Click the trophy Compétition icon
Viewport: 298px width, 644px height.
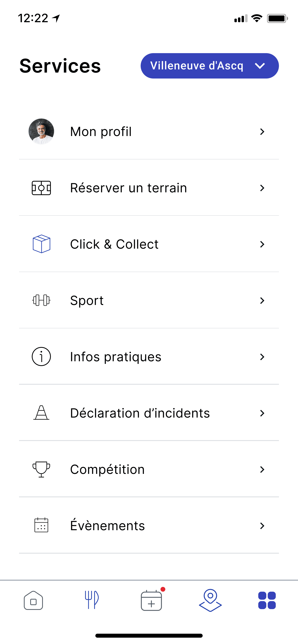41,469
